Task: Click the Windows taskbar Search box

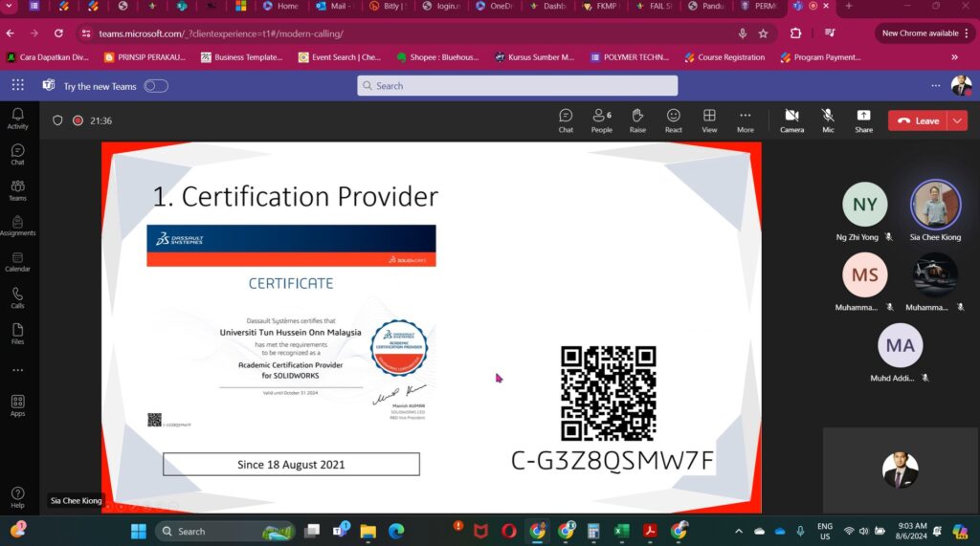Action: pyautogui.click(x=225, y=531)
